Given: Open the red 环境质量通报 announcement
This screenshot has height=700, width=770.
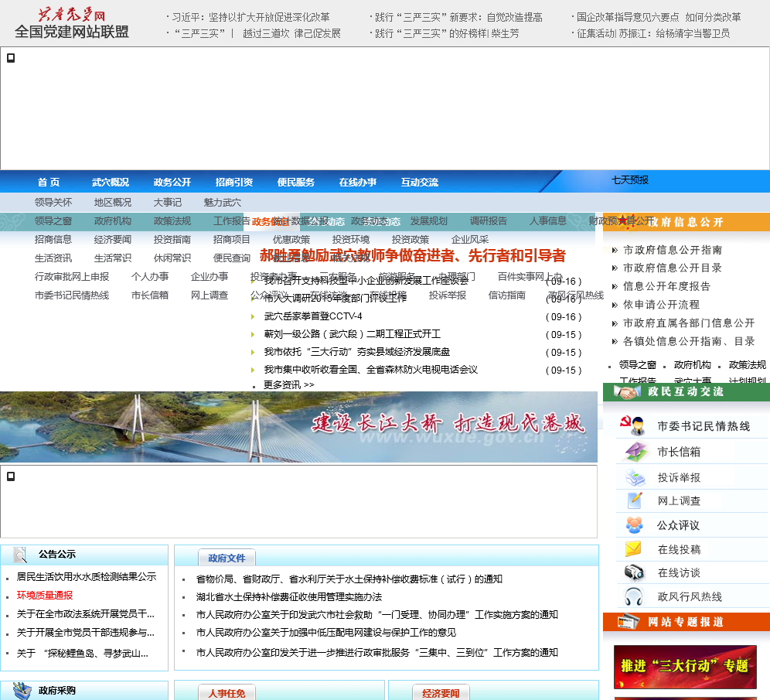Looking at the screenshot, I should [x=45, y=595].
